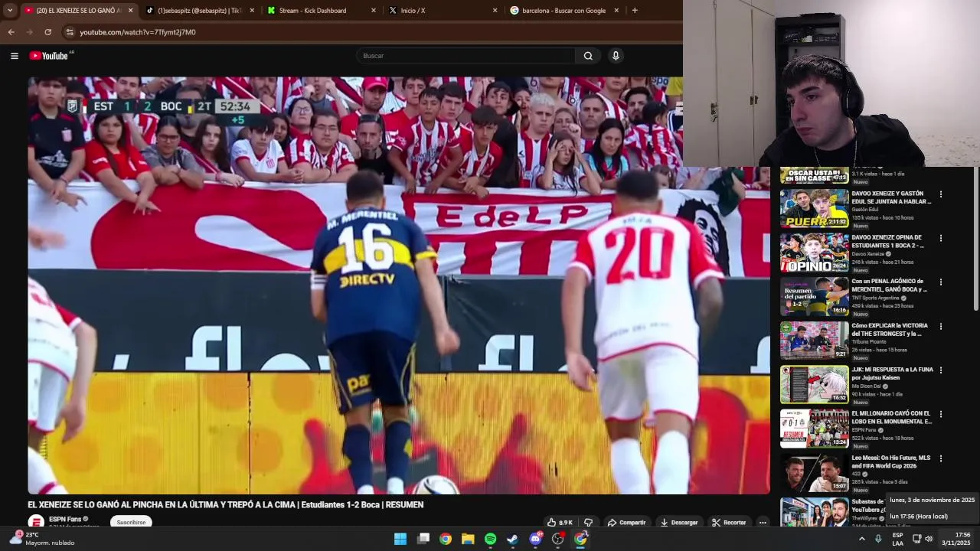Reload the current page
The image size is (980, 551).
pos(47,32)
